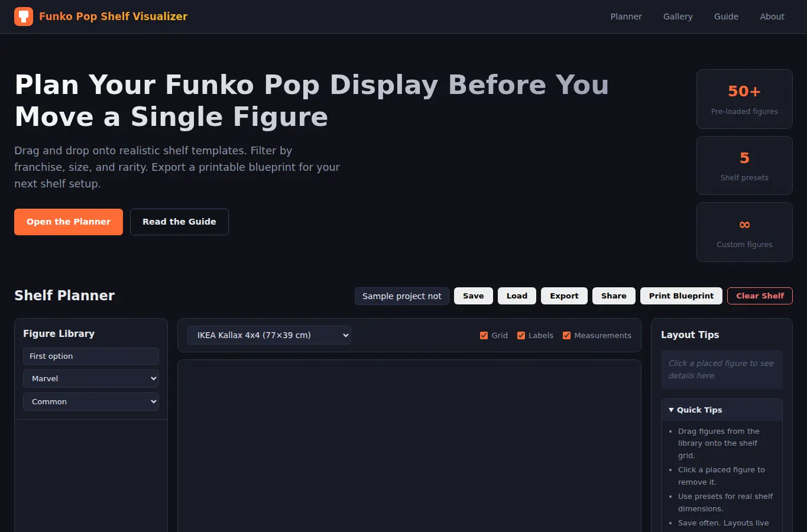This screenshot has height=532, width=807.
Task: Select the infinity Custom figures card
Action: (x=744, y=232)
